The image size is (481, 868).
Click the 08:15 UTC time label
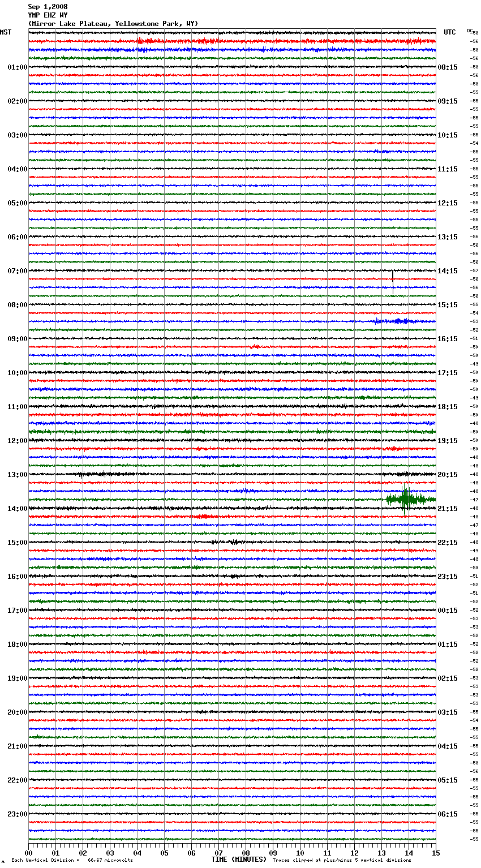[448, 67]
